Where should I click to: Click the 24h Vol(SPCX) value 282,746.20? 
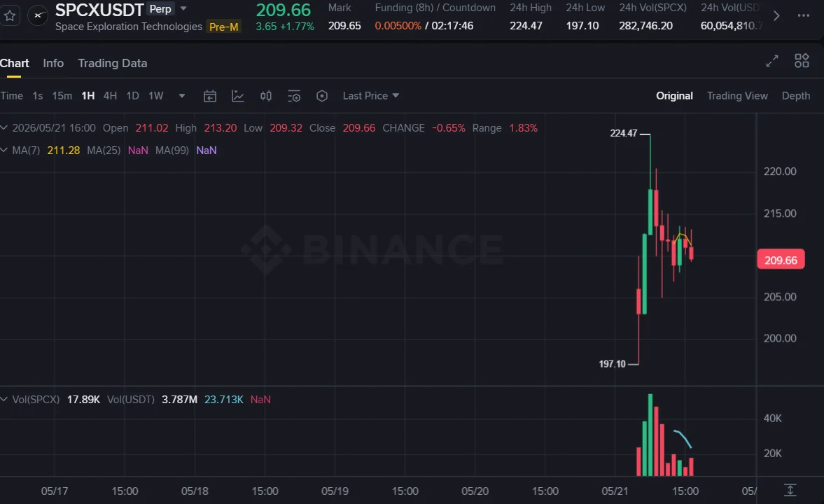pos(646,25)
